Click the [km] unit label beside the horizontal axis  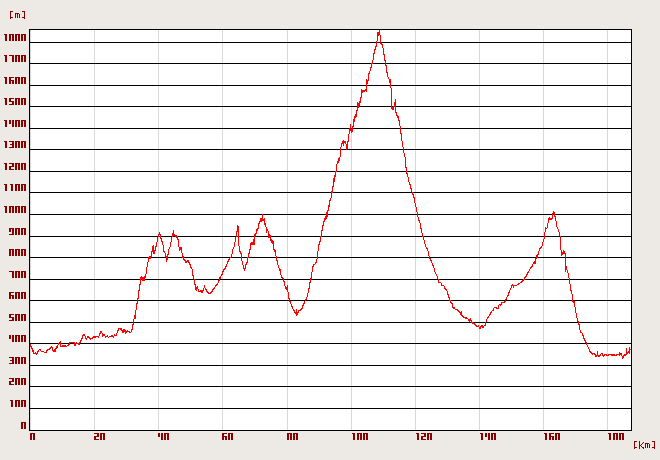click(644, 443)
